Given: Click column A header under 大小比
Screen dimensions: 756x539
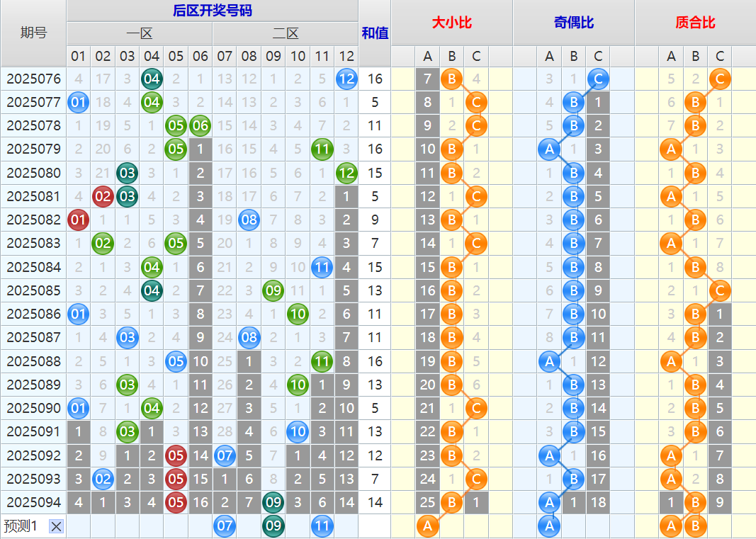Looking at the screenshot, I should [x=428, y=57].
